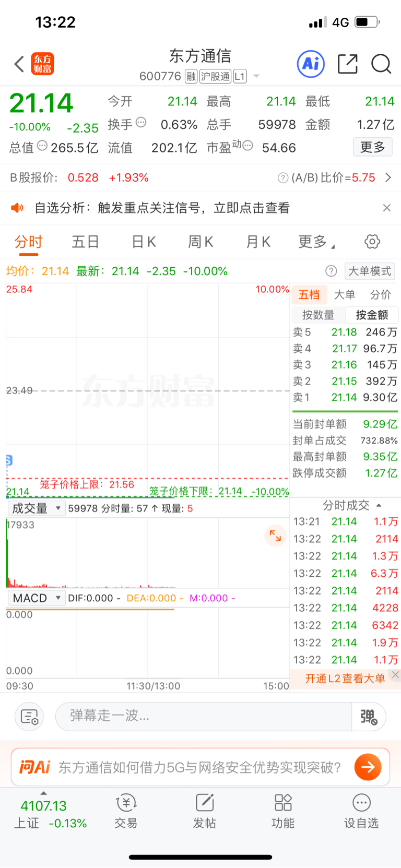Image resolution: width=401 pixels, height=868 pixels.
Task: Tap the 卖3 21.16 order row
Action: click(x=345, y=364)
